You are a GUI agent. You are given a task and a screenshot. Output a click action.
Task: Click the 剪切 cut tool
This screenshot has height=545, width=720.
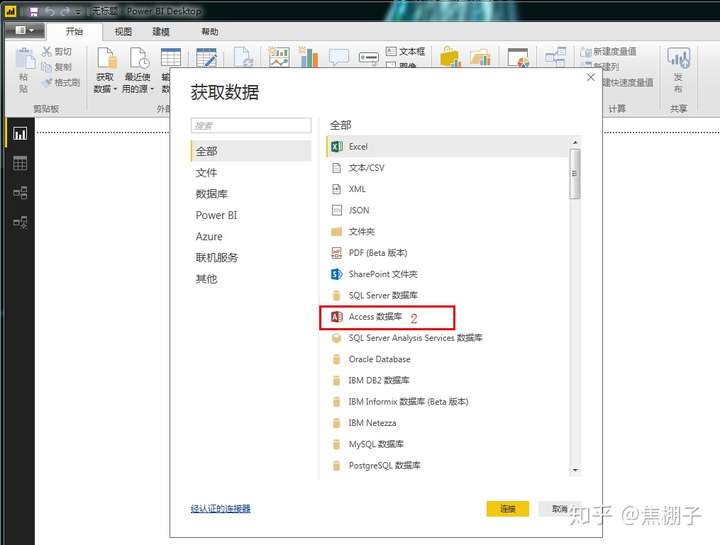click(x=57, y=51)
